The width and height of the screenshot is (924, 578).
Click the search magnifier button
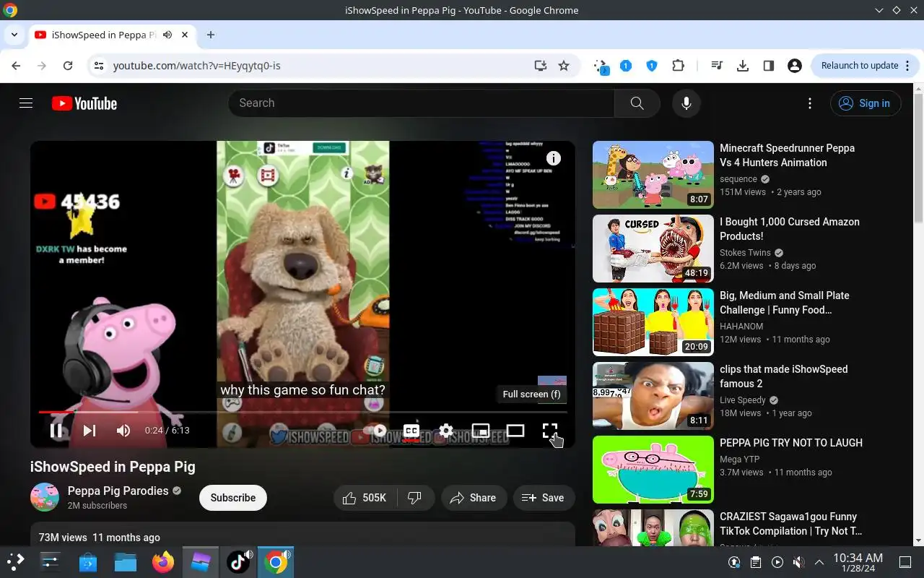(637, 103)
